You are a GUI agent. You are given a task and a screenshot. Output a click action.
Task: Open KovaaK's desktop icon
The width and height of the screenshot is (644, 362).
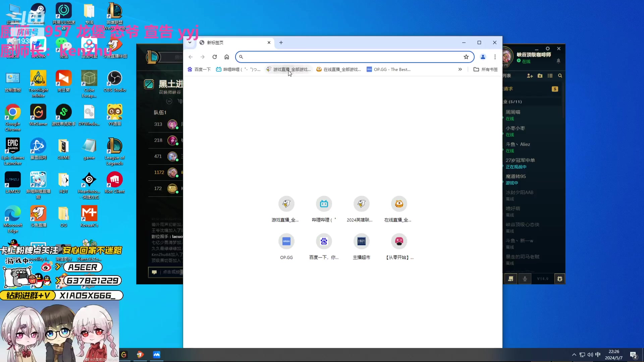click(x=89, y=217)
